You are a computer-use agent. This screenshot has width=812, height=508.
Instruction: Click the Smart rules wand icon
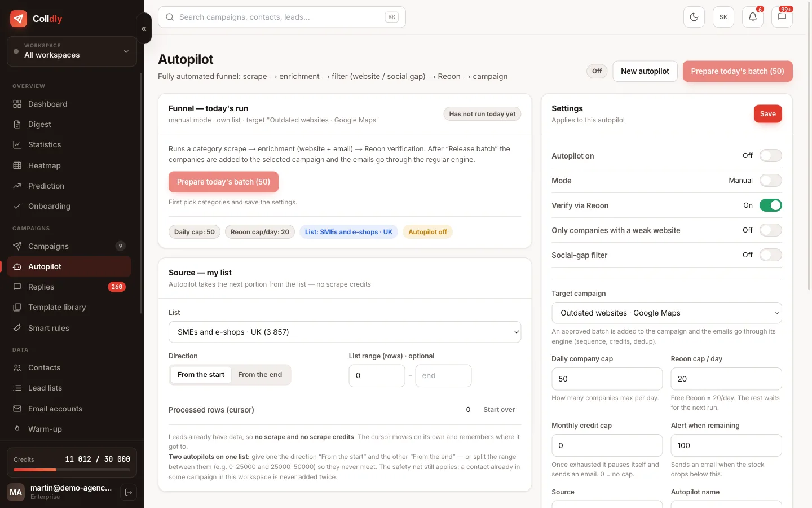(x=17, y=328)
